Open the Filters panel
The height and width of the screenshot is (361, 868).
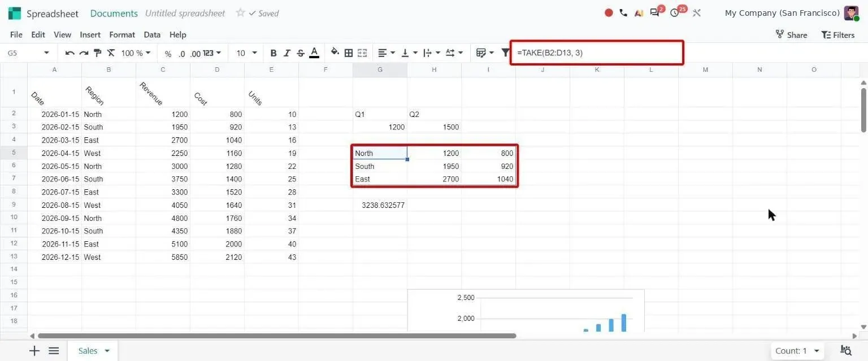coord(838,35)
